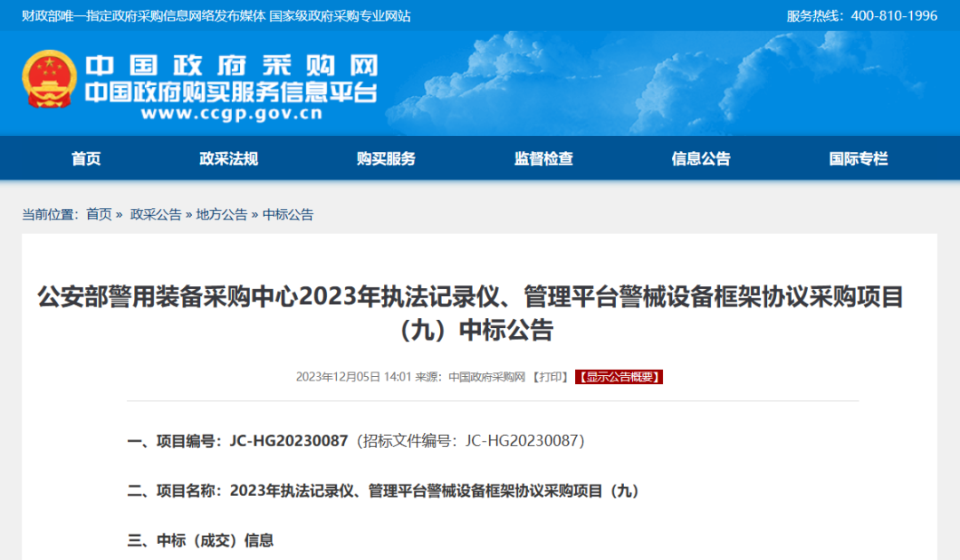Click 首页 in the breadcrumb trail
Screen dimensions: 960x560
tap(98, 214)
